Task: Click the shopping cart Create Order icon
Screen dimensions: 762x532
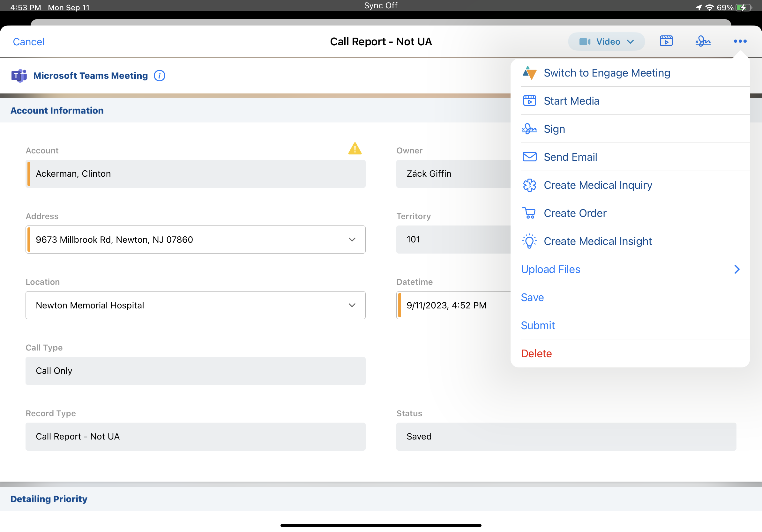Action: (529, 213)
